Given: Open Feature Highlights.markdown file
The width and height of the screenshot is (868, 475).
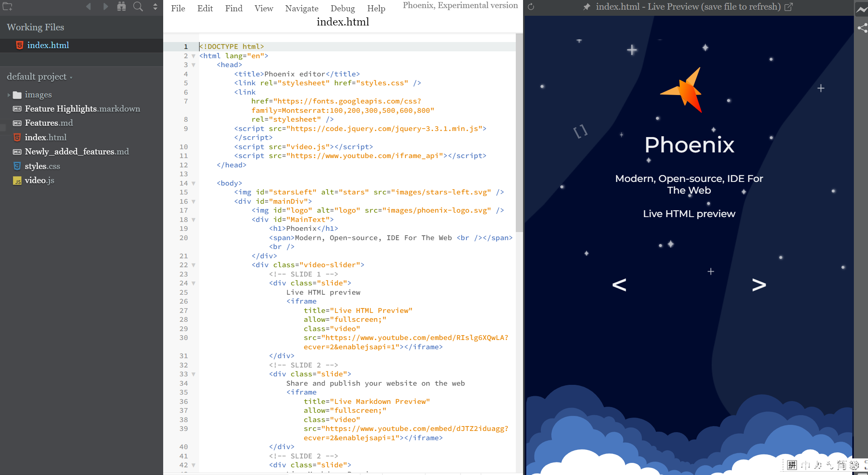Looking at the screenshot, I should 82,109.
